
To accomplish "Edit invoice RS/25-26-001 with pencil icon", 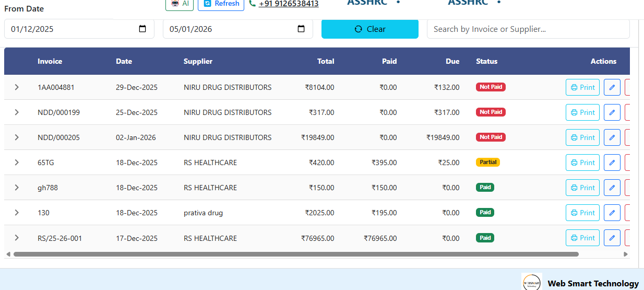I will click(x=612, y=238).
